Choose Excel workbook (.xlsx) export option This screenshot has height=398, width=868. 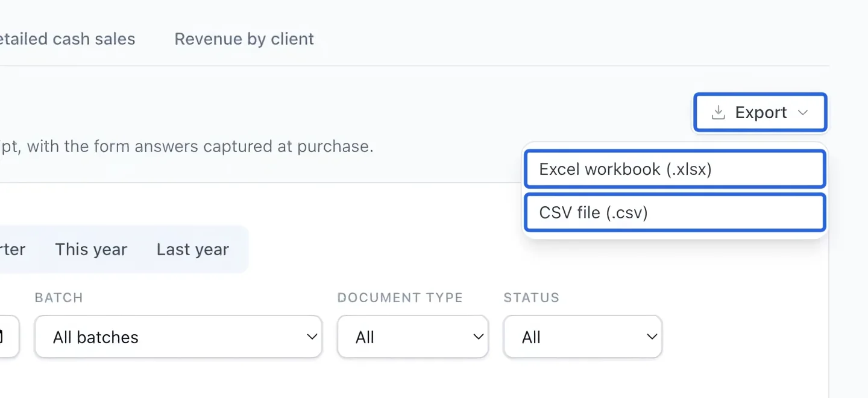pos(675,169)
